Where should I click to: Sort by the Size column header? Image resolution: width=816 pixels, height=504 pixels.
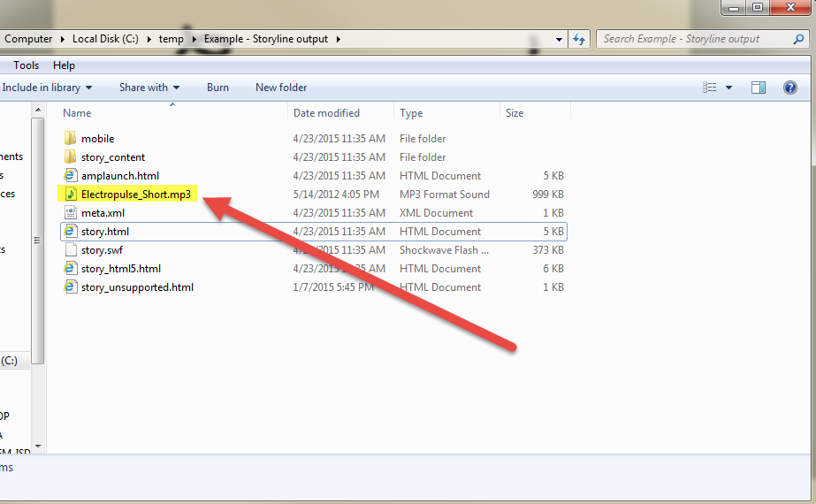click(515, 113)
